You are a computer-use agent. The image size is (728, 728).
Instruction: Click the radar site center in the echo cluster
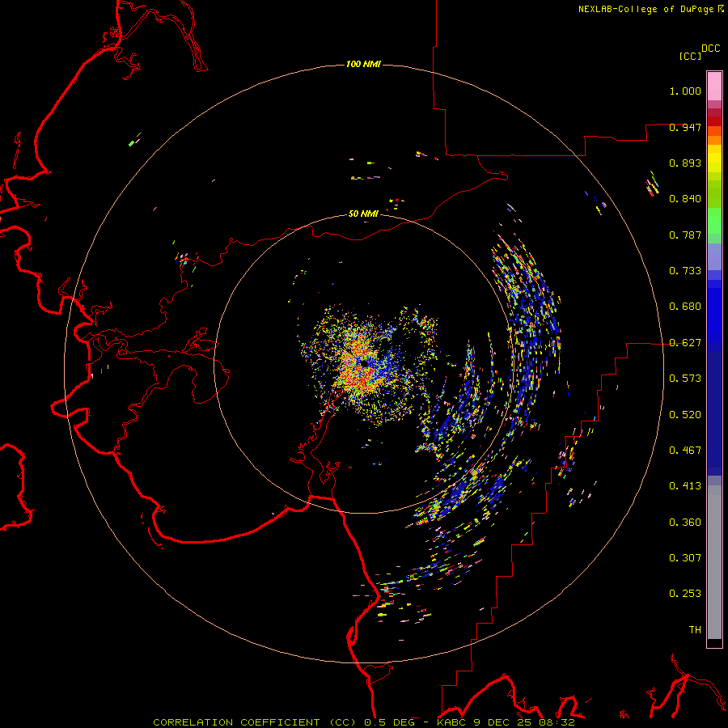[x=365, y=362]
